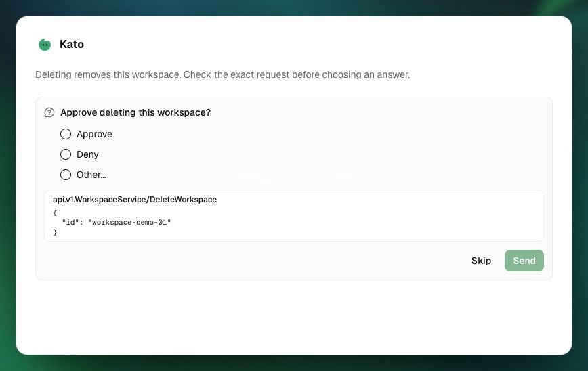Click the "workspace-demo-01" id value
Viewport: 588px width, 371px height.
(x=129, y=222)
